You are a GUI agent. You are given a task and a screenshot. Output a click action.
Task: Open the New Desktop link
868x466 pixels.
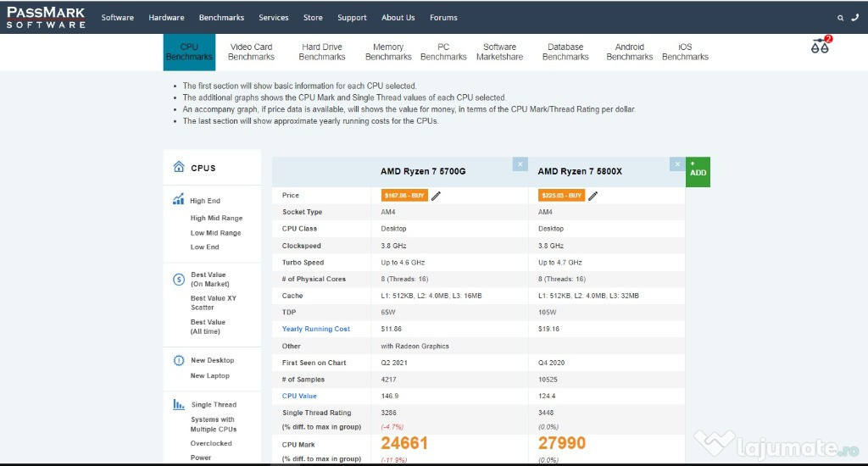coord(213,360)
